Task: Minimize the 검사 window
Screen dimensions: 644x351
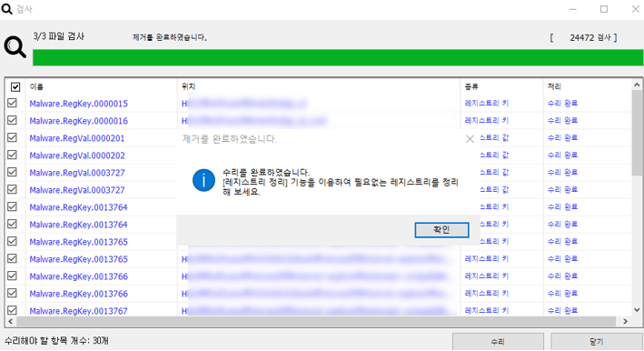Action: click(573, 9)
